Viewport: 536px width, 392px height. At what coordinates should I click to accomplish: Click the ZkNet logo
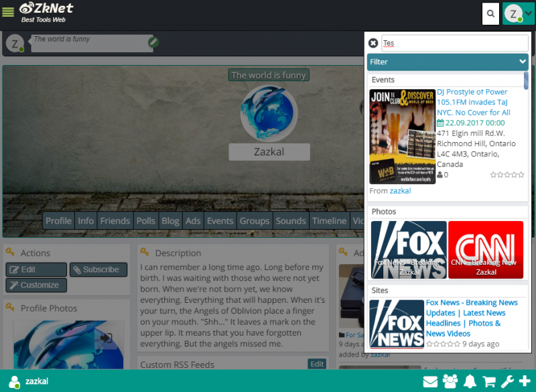(x=46, y=12)
